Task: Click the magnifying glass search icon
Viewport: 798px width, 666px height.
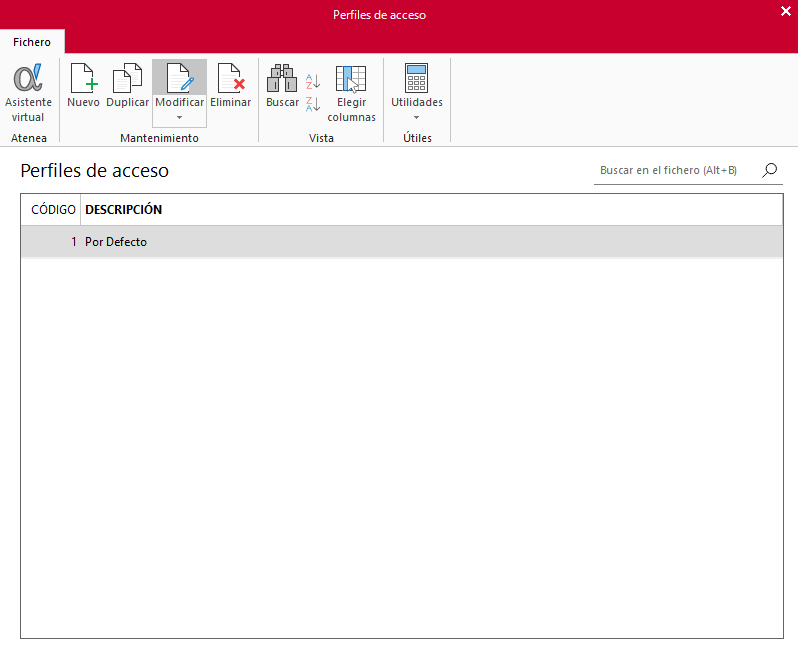Action: click(x=770, y=170)
